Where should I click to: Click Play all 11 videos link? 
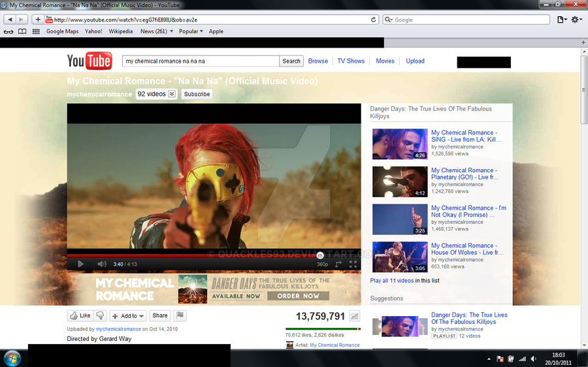coord(392,280)
